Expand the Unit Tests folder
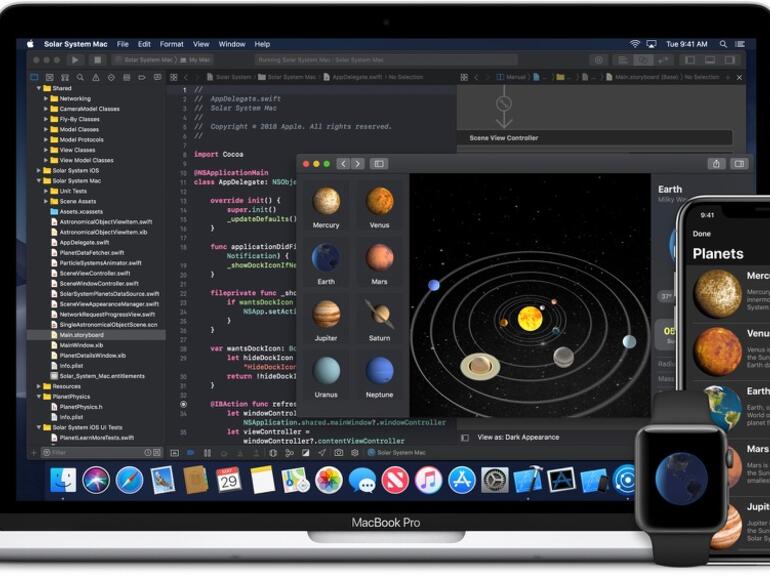770x578 pixels. (x=46, y=191)
